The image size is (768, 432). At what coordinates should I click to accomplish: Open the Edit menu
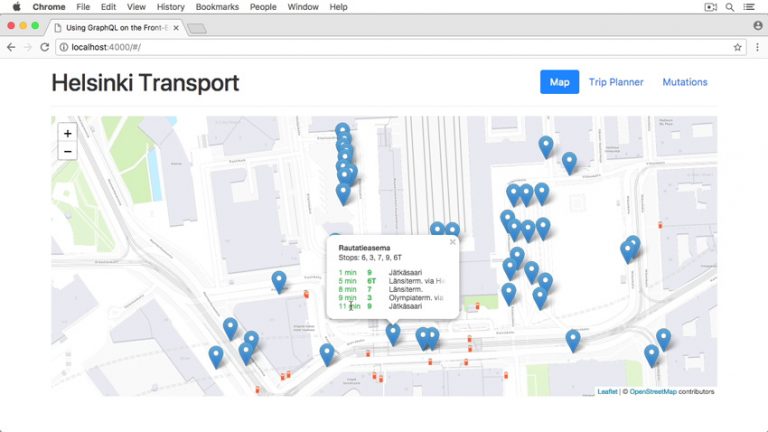tap(108, 7)
